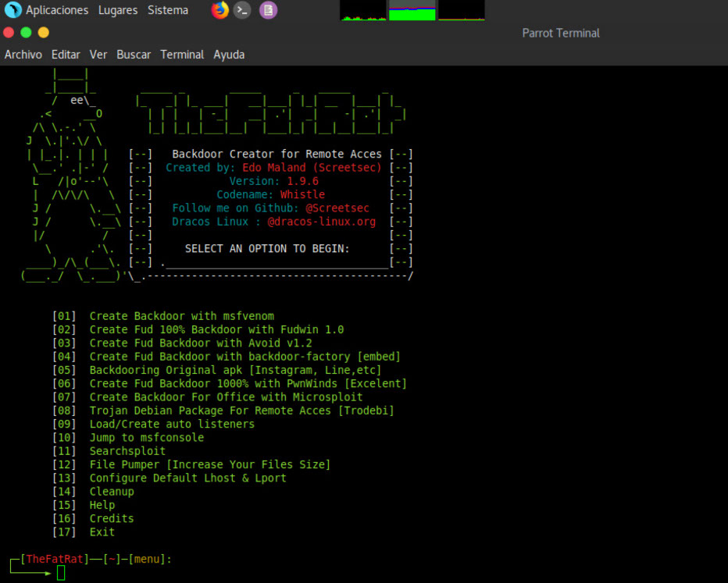Click the red "TheFatRat" prompt label

(x=55, y=559)
